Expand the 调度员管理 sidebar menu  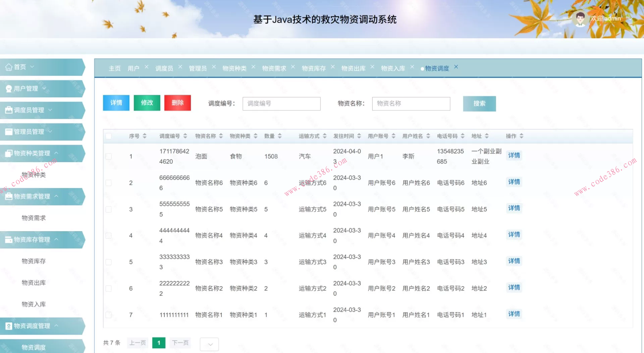click(x=51, y=110)
